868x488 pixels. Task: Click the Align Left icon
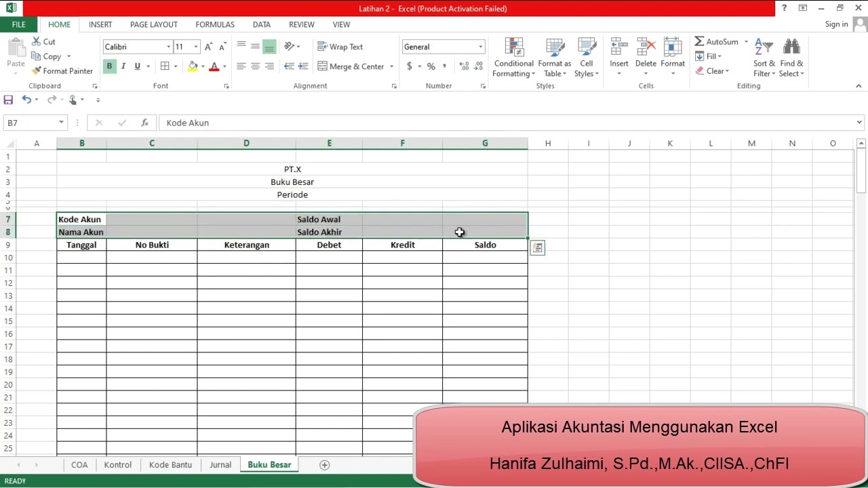(241, 66)
